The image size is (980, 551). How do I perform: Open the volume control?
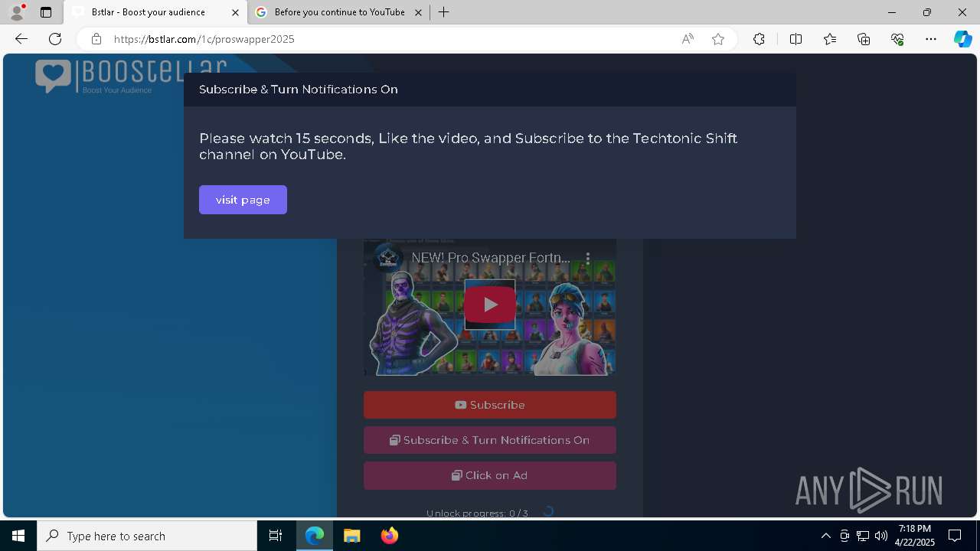(881, 536)
